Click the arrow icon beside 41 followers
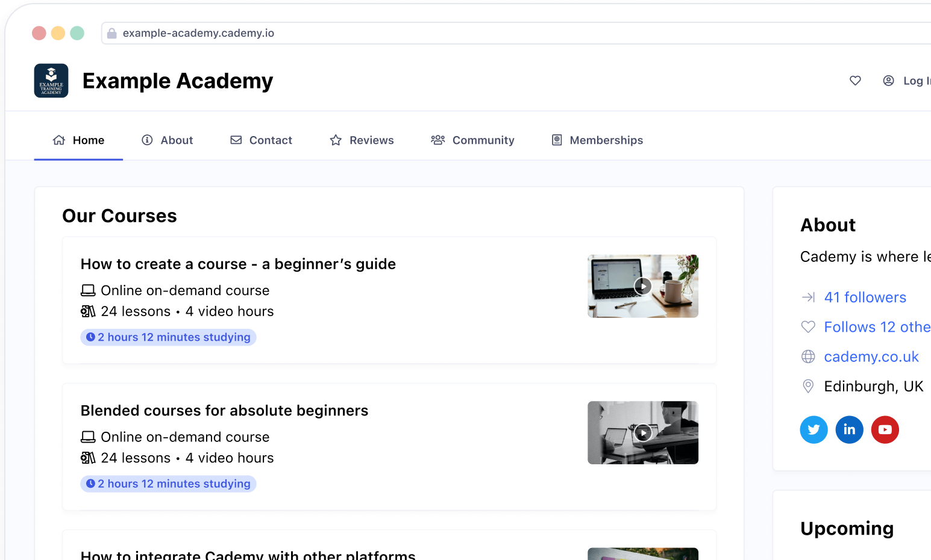The image size is (931, 560). [x=808, y=297]
